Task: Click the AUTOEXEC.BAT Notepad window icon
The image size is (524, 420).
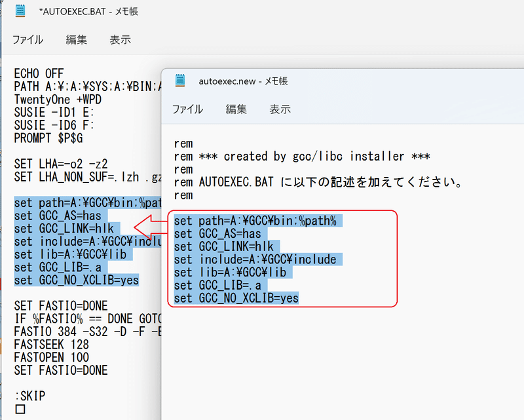Action: click(20, 11)
